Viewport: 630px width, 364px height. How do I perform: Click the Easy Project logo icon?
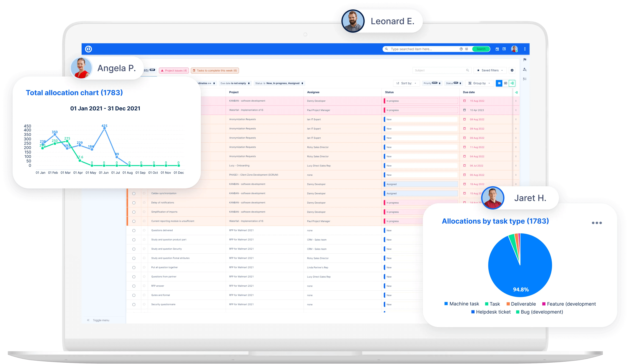[x=88, y=49]
